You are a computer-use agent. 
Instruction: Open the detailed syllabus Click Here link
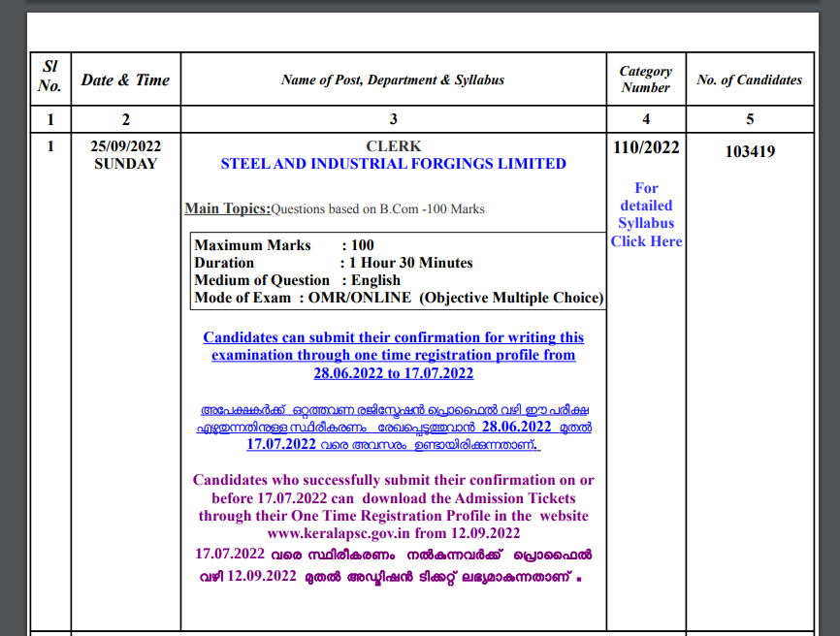pyautogui.click(x=646, y=214)
